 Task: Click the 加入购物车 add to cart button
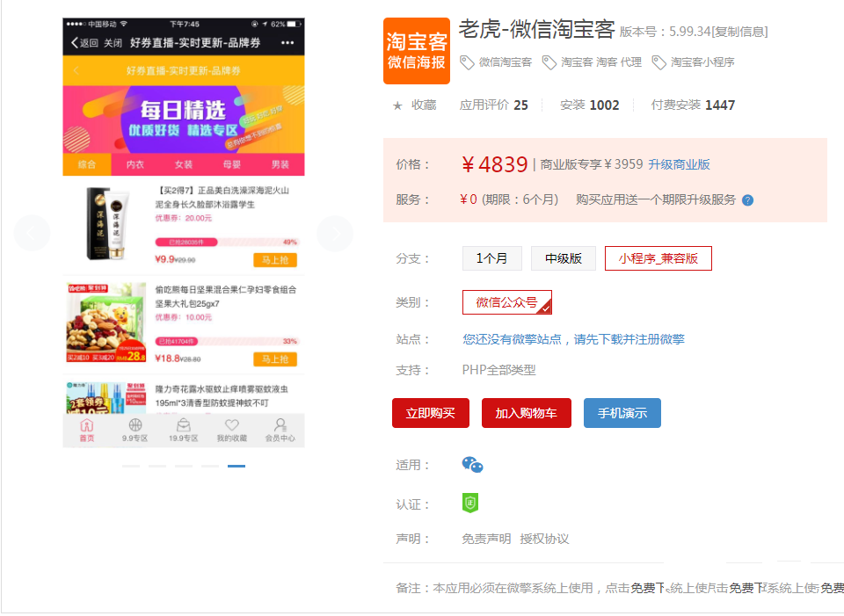(527, 413)
